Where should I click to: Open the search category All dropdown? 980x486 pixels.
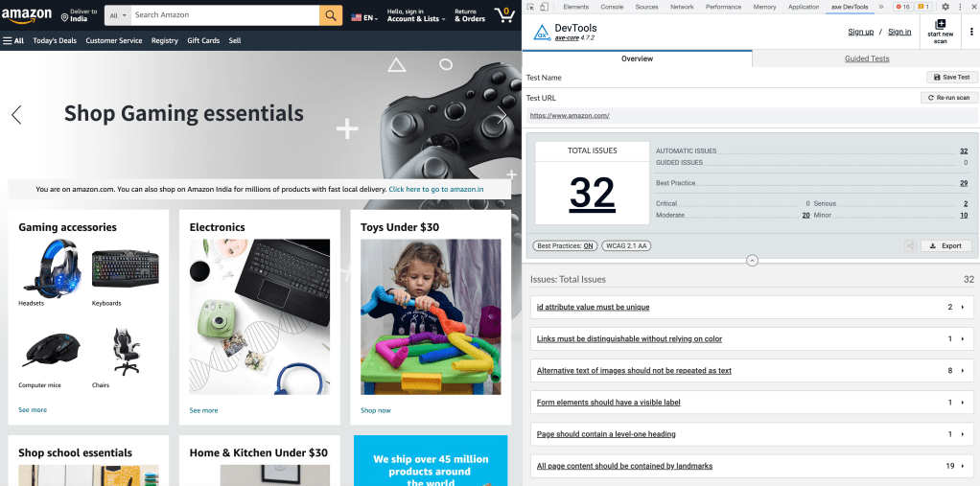coord(118,15)
